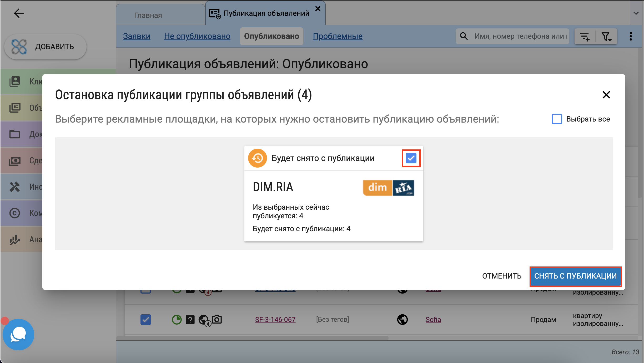Click the ДОБАВИТЬ button

click(x=45, y=47)
